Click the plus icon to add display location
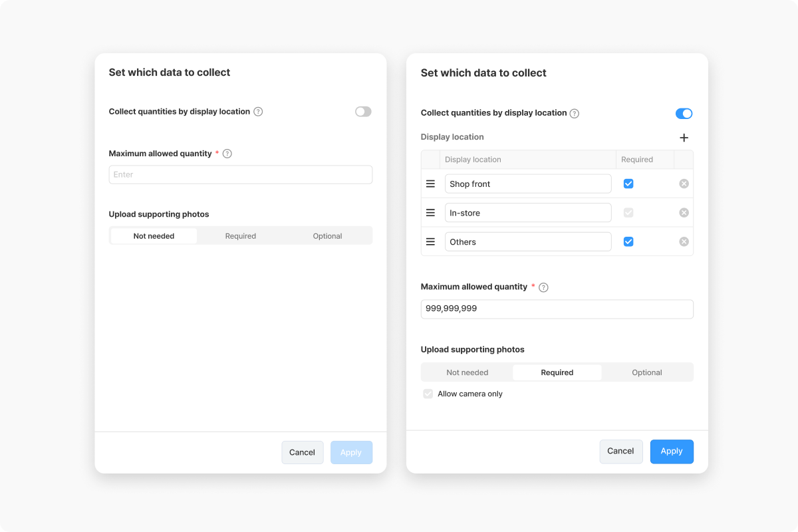 pyautogui.click(x=684, y=138)
